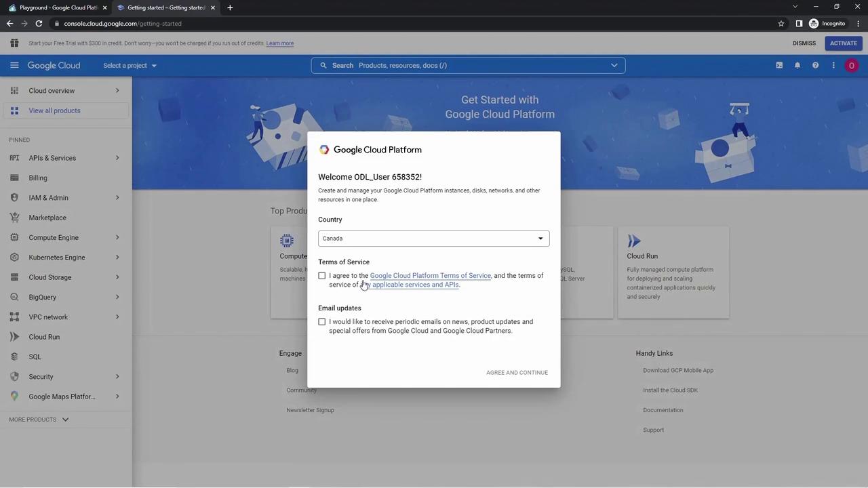Screen dimensions: 868x488
Task: Click the View all products grid icon
Action: tap(14, 110)
